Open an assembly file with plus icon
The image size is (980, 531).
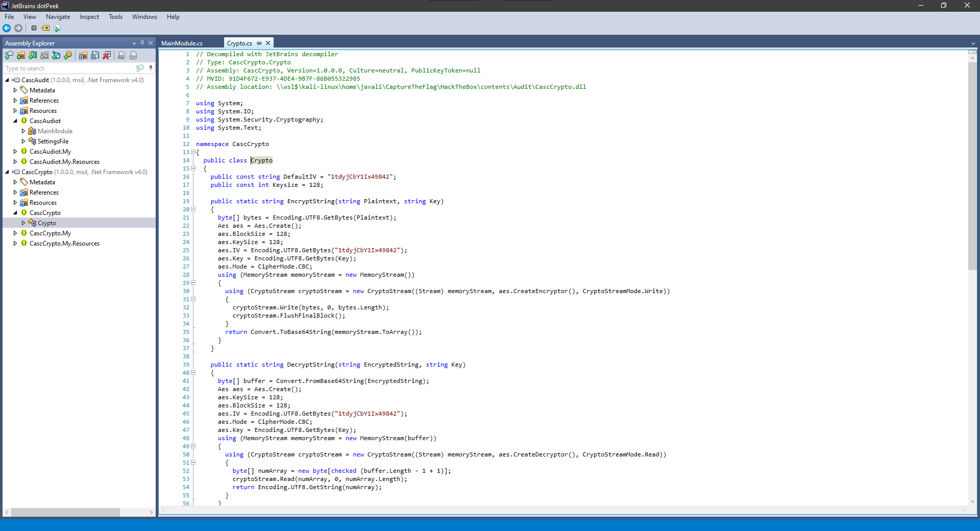click(9, 55)
